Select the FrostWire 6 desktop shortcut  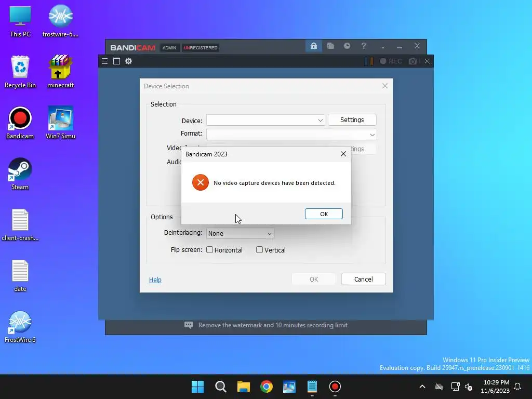20,326
